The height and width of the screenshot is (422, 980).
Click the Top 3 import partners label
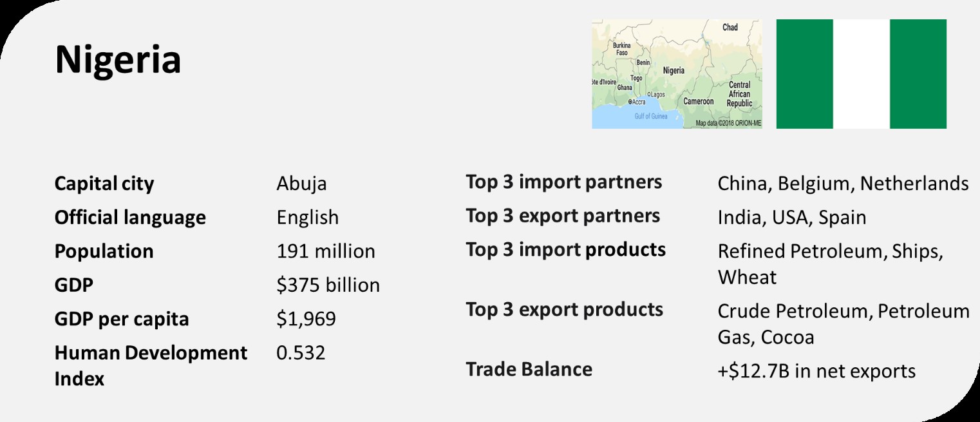click(563, 182)
